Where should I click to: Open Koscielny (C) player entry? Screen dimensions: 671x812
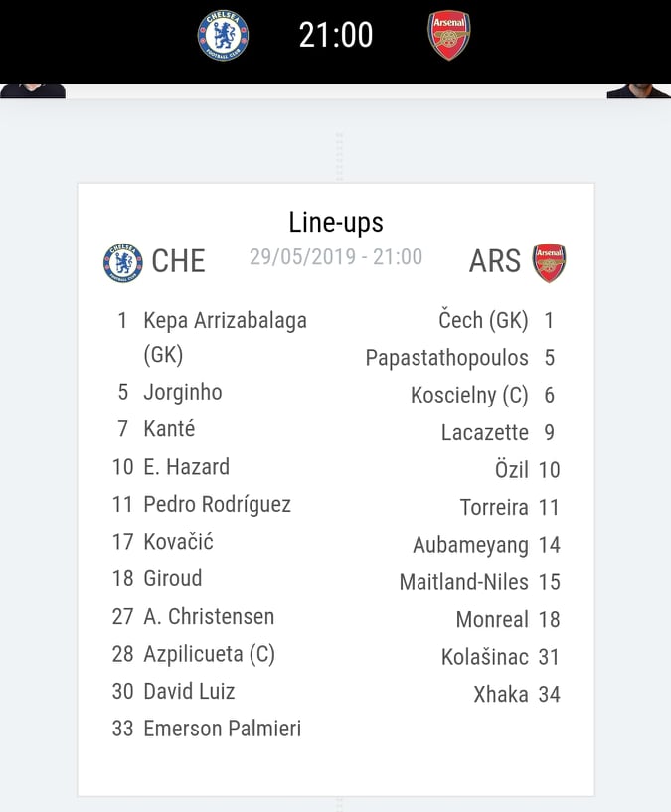469,396
